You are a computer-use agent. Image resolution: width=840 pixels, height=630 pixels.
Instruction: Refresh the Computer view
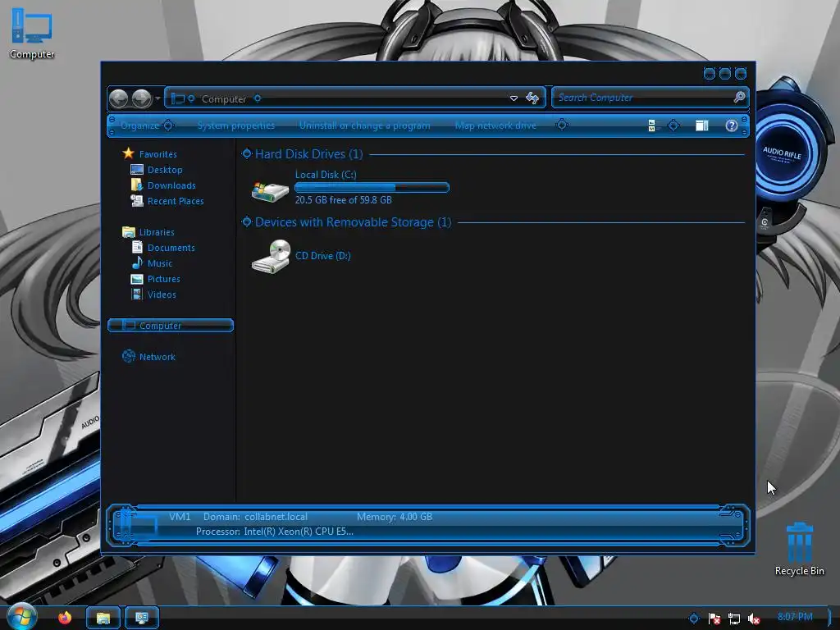[x=532, y=98]
